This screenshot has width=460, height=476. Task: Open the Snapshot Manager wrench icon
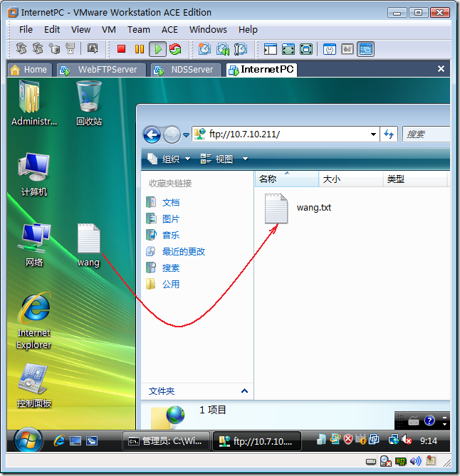click(x=241, y=49)
